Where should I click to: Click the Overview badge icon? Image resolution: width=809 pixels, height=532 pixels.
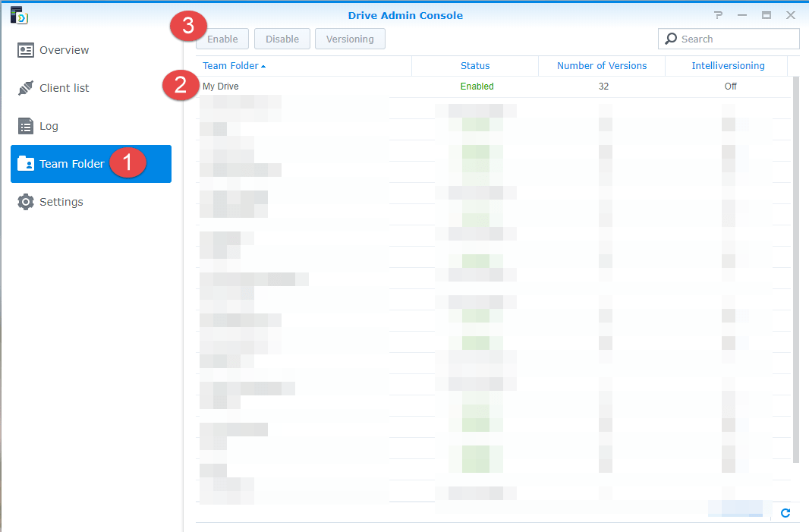pyautogui.click(x=24, y=49)
